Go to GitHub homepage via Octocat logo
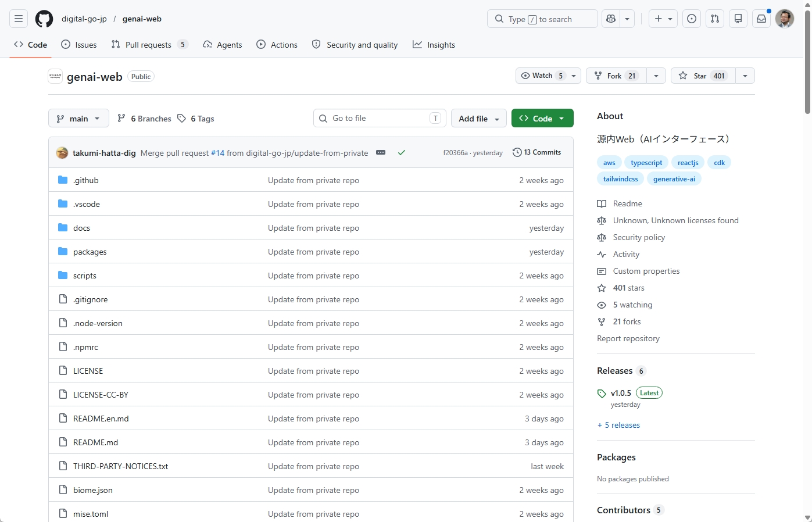 tap(44, 19)
